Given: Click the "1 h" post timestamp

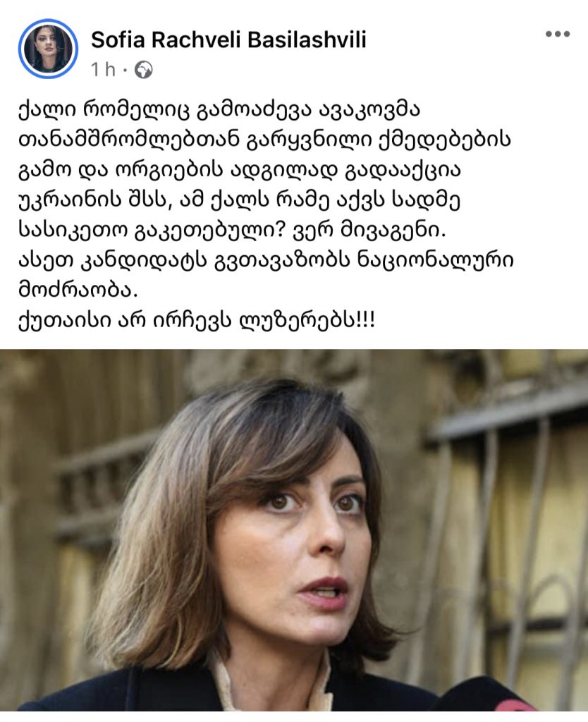Looking at the screenshot, I should (x=103, y=70).
